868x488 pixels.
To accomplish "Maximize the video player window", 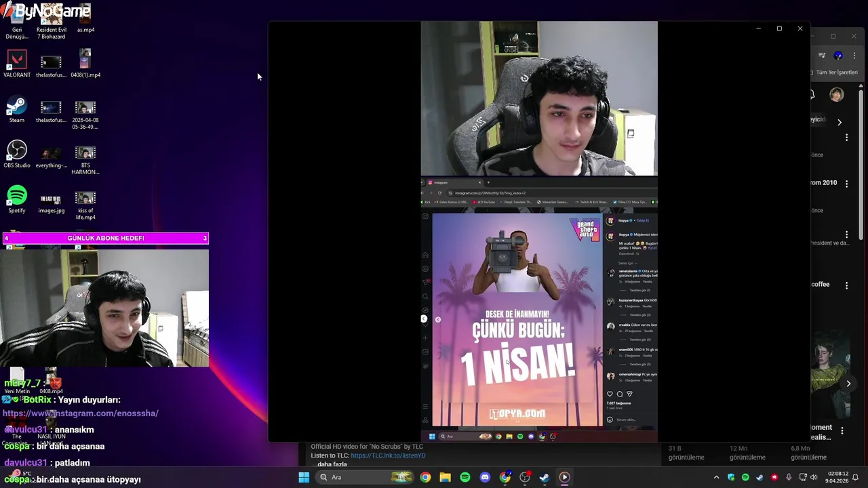I will point(779,28).
